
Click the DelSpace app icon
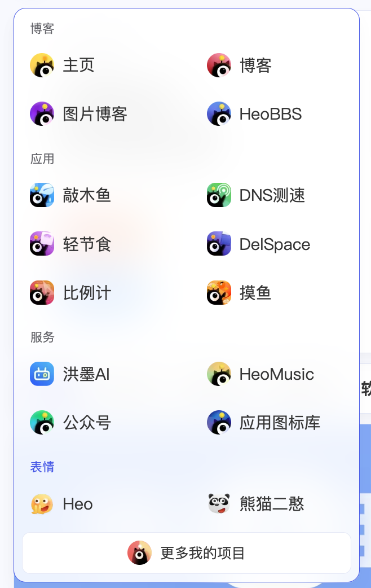pyautogui.click(x=219, y=244)
